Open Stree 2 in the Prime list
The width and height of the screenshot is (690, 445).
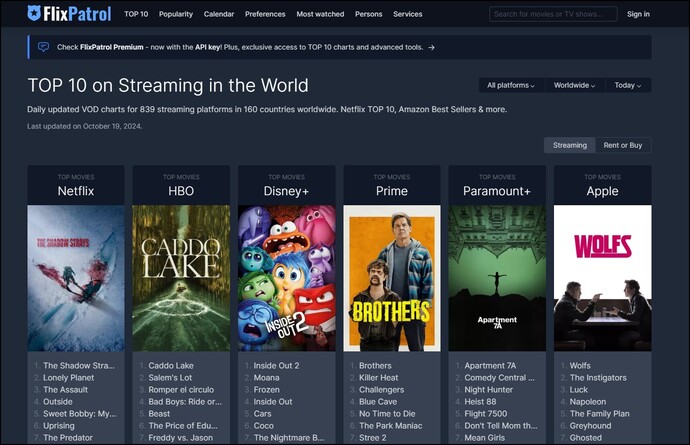pos(373,438)
